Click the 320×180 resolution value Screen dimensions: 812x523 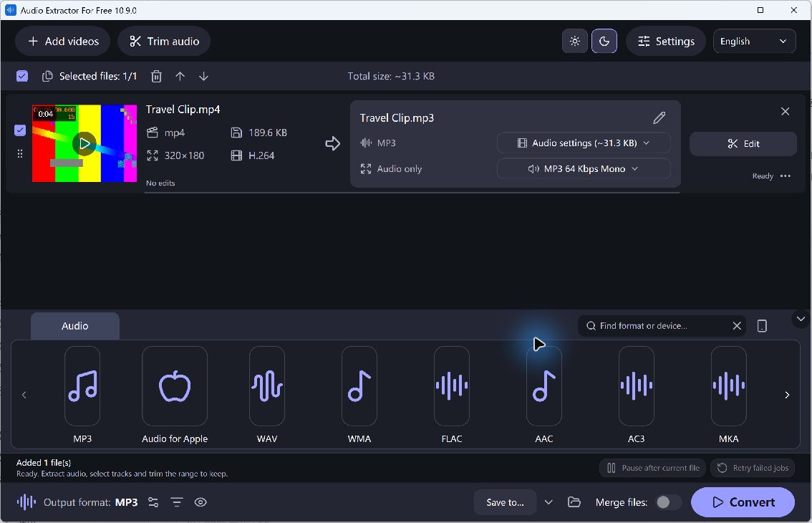point(184,155)
